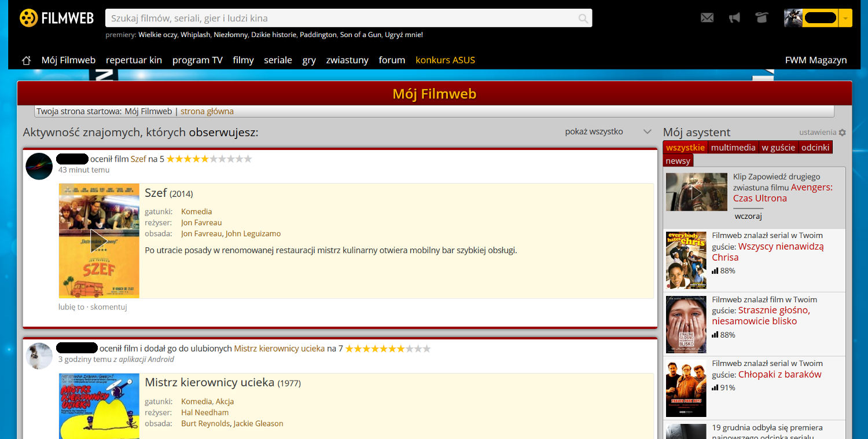Select the odcinki assistant tab

(815, 147)
